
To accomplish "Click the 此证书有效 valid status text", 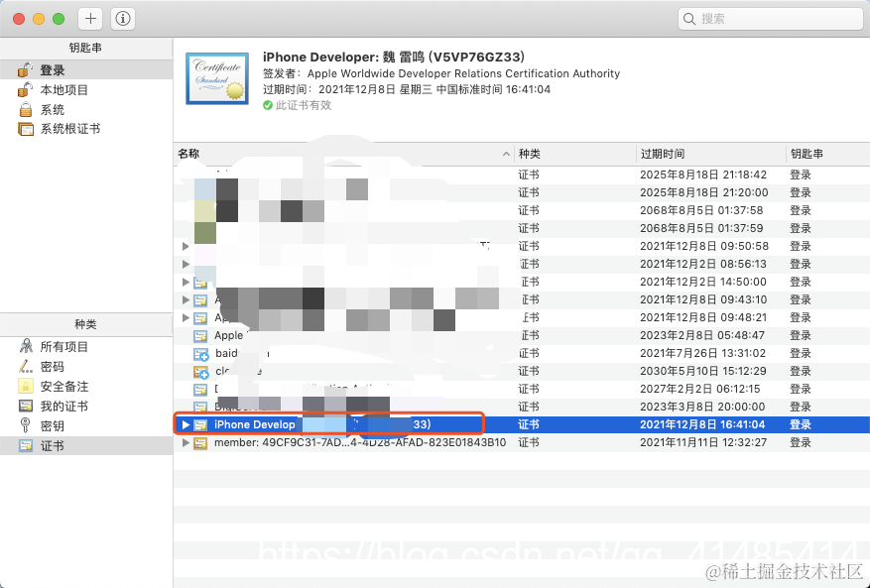I will pos(303,105).
